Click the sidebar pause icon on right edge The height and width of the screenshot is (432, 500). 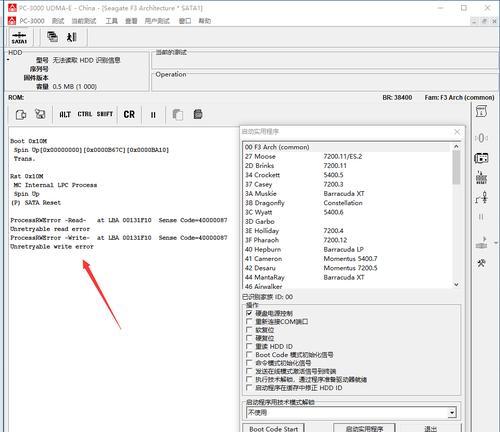[481, 217]
